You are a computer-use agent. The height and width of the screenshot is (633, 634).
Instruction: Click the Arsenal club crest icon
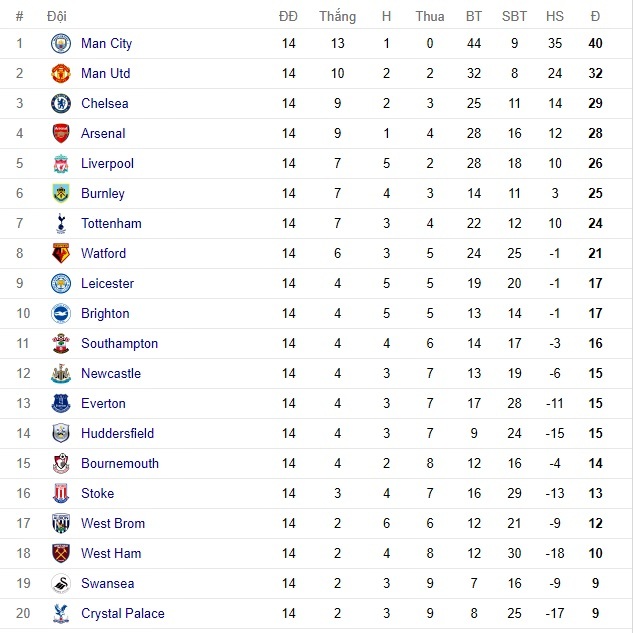62,134
